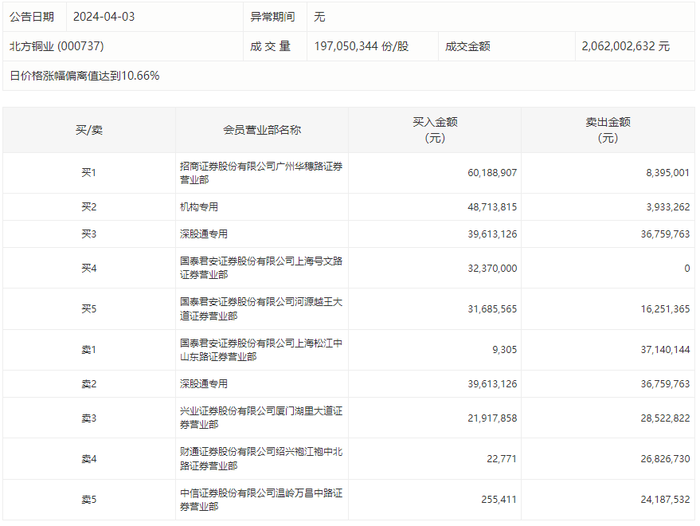
Task: Click stock name 北方铜业 (000737)
Action: pyautogui.click(x=57, y=46)
